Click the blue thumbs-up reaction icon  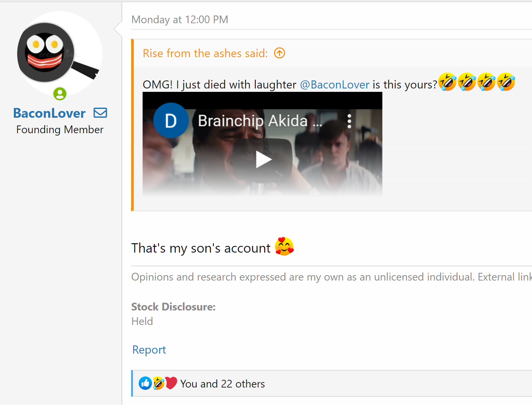pos(145,383)
